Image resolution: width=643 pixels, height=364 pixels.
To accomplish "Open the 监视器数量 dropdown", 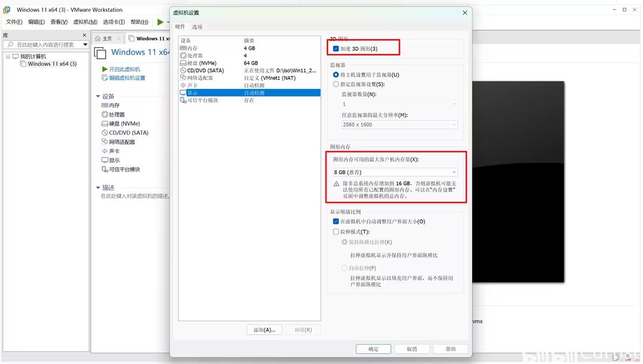I will [399, 104].
